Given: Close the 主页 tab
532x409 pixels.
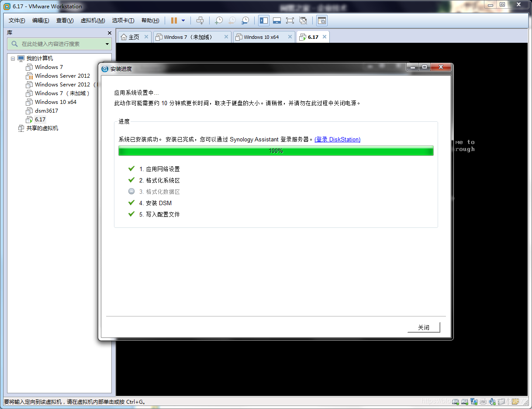Looking at the screenshot, I should (x=146, y=37).
